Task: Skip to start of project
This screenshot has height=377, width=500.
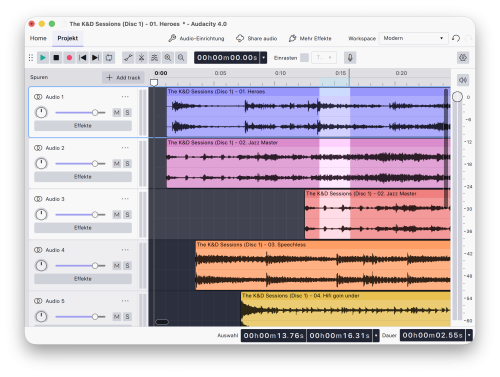Action: (x=82, y=58)
